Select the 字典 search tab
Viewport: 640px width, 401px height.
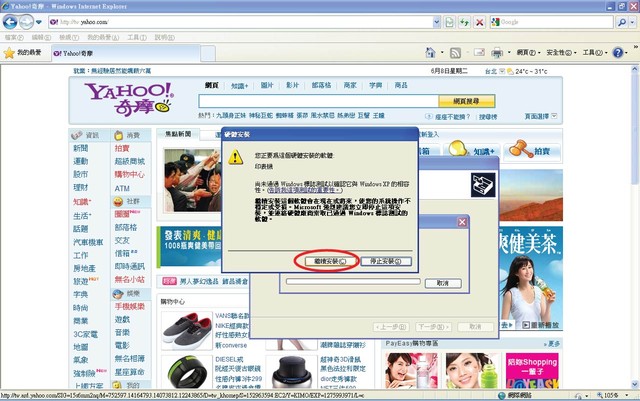(x=376, y=85)
